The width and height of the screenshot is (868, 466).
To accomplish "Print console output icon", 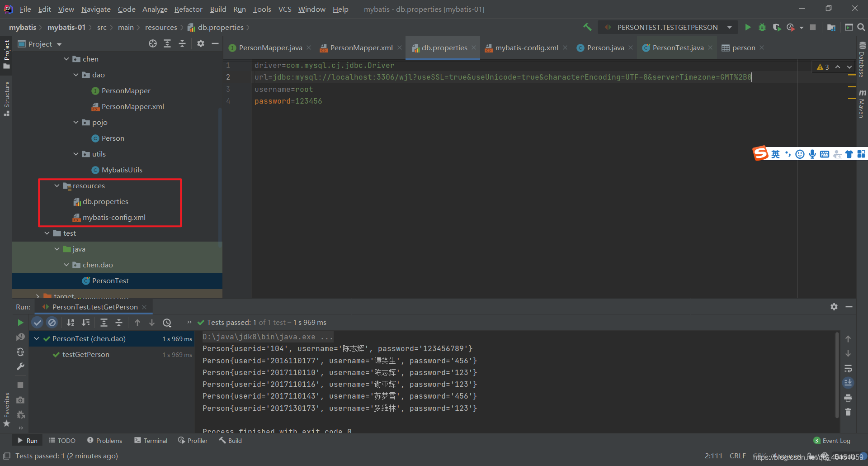I will tap(848, 398).
